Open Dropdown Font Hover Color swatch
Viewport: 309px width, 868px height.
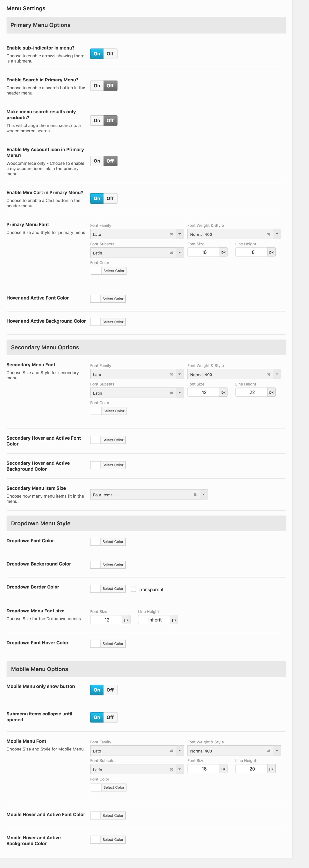tap(95, 644)
